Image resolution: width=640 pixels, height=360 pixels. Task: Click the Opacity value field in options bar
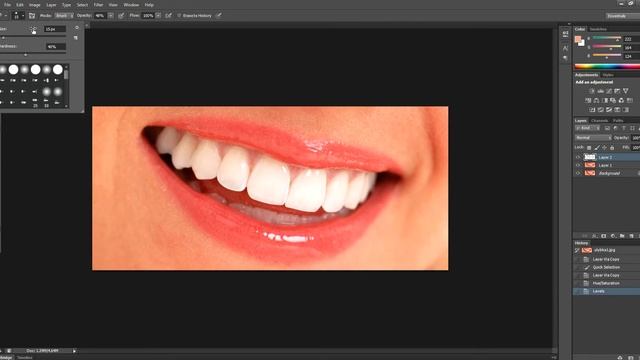[100, 16]
